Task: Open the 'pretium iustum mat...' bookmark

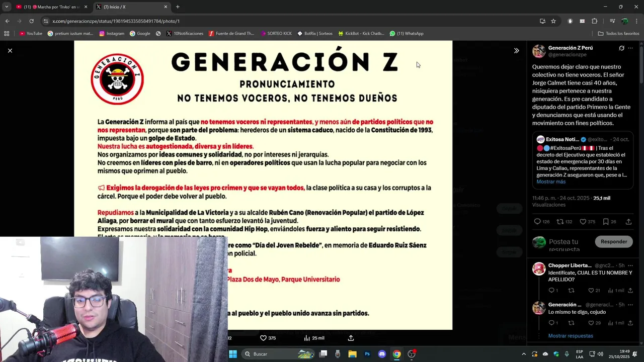Action: pos(70,34)
